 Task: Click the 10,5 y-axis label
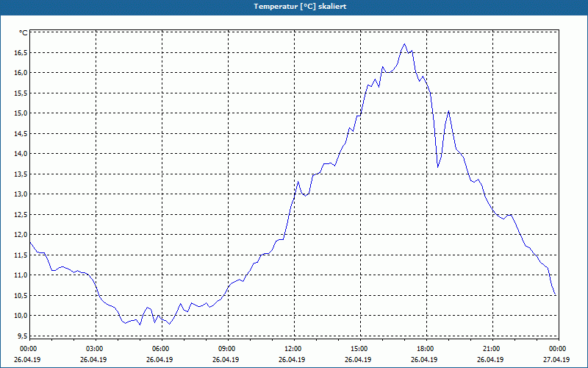click(x=21, y=296)
